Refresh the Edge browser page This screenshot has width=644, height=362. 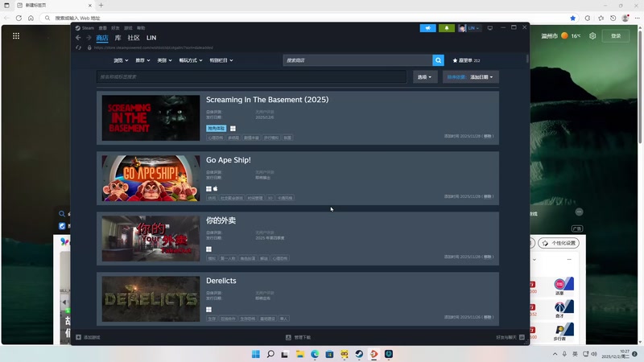click(19, 18)
